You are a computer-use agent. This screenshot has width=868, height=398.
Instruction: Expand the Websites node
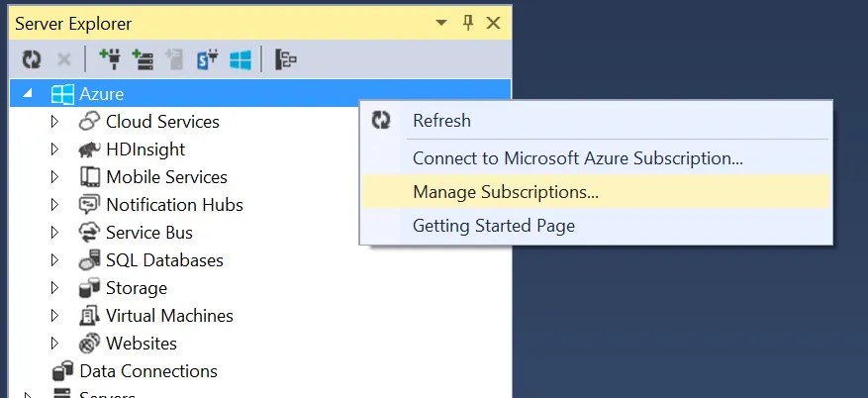click(54, 343)
